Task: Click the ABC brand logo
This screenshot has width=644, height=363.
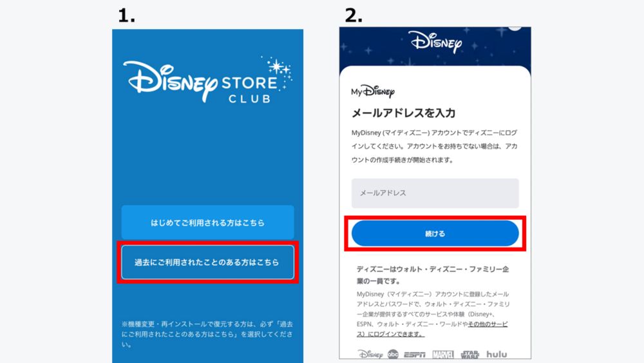Action: tap(393, 354)
